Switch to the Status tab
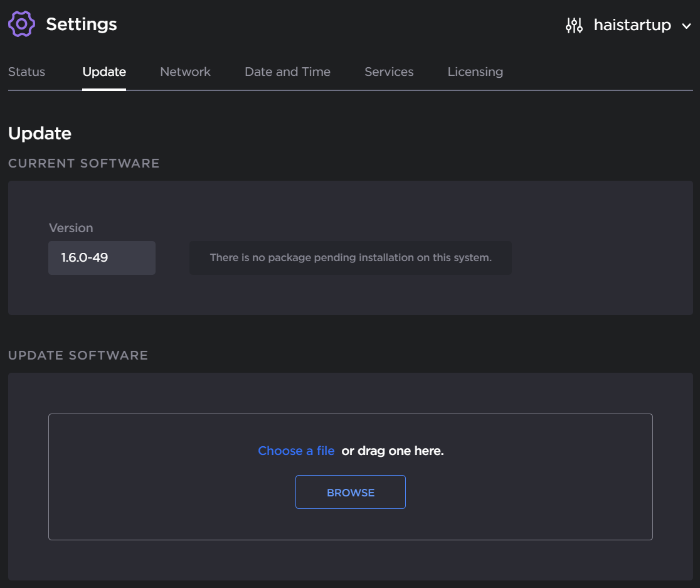This screenshot has height=588, width=700. (x=26, y=72)
